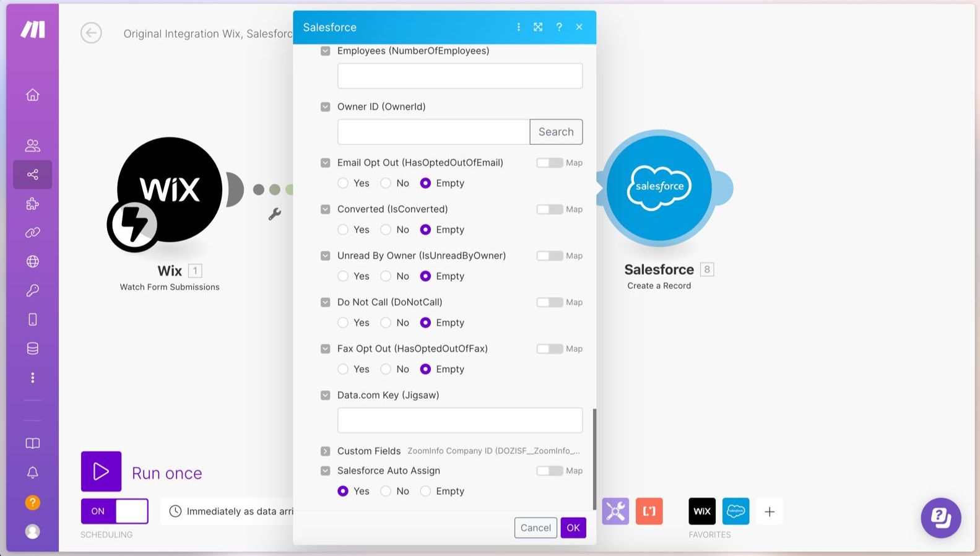Select the Salesforce module on the canvas
Viewport: 980px width, 556px height.
659,188
